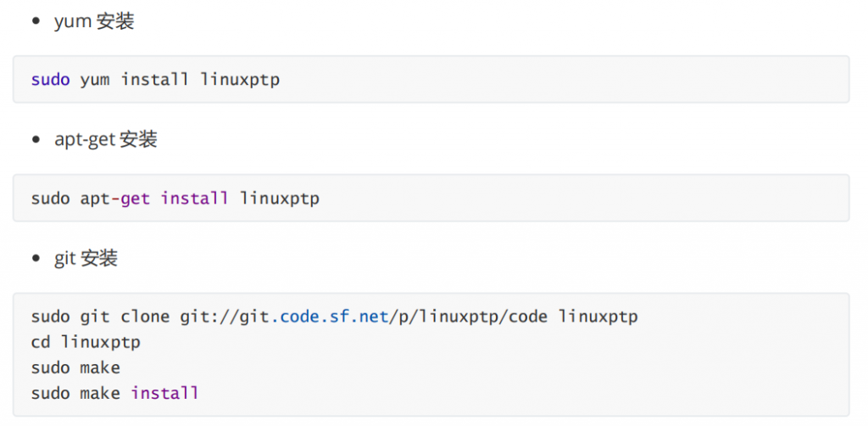The width and height of the screenshot is (868, 426).
Task: Click purple 'get' in the apt-get command
Action: coord(135,199)
